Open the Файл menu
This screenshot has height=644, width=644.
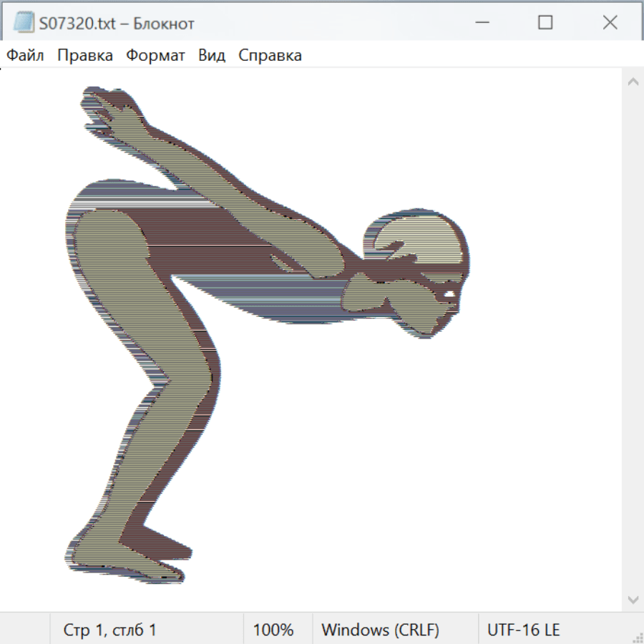25,56
